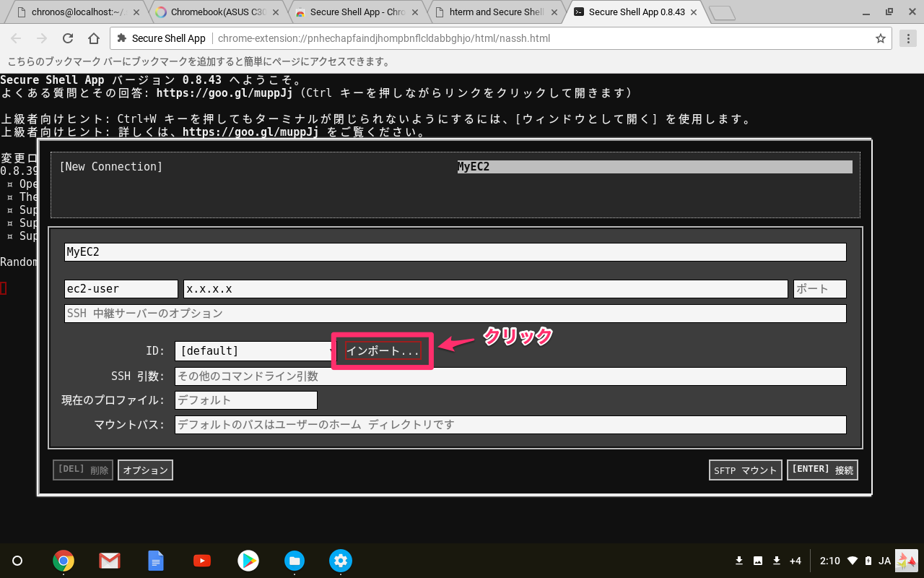The width and height of the screenshot is (924, 578).
Task: Launch Chrome from the shelf
Action: 64,561
